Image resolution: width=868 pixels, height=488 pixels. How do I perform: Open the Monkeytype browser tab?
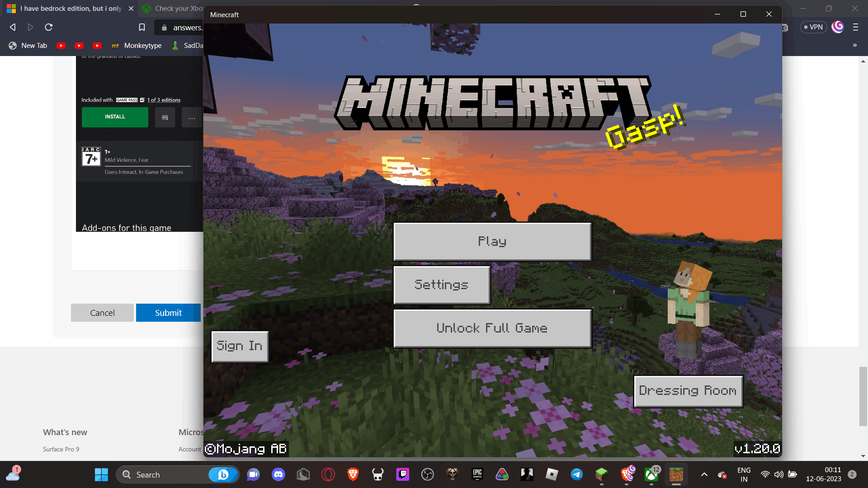pos(136,45)
